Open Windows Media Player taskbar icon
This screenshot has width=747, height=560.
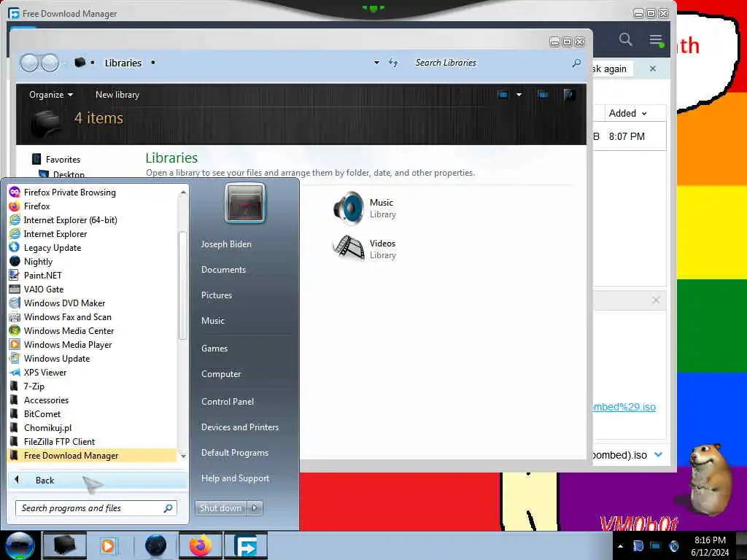(x=109, y=545)
